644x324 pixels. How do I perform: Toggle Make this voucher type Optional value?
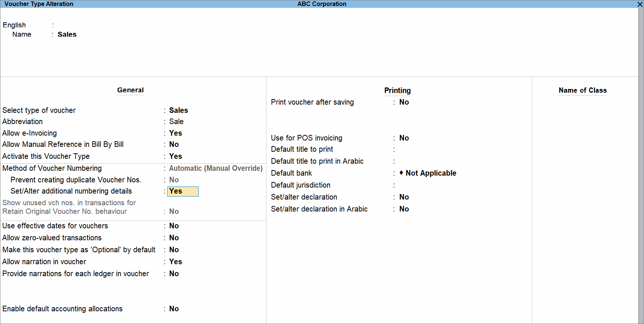point(174,250)
